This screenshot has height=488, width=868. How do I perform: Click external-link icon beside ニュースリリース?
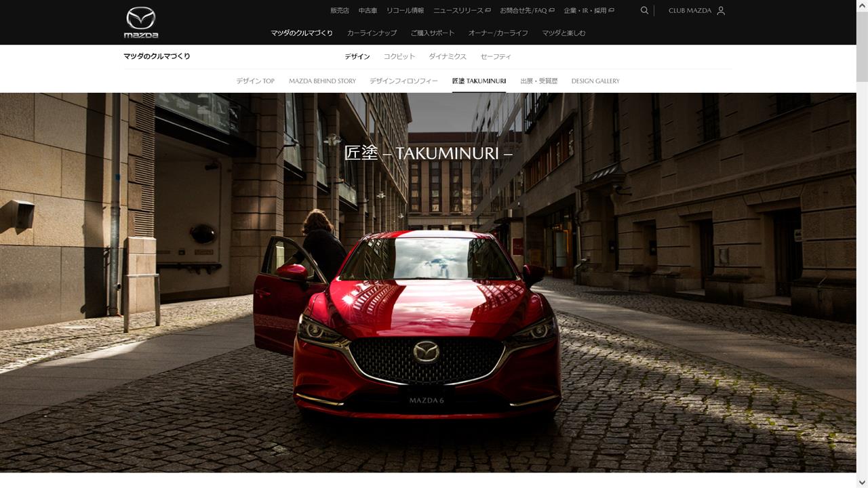(x=488, y=11)
